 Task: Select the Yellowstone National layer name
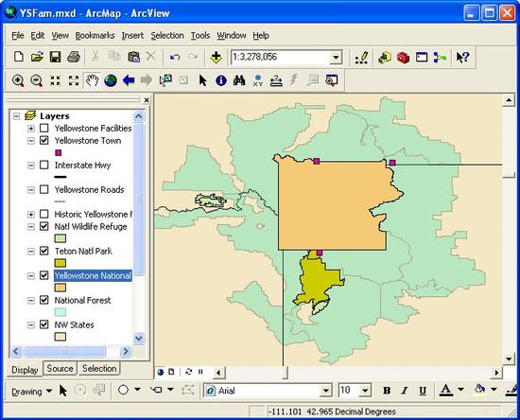pyautogui.click(x=93, y=275)
